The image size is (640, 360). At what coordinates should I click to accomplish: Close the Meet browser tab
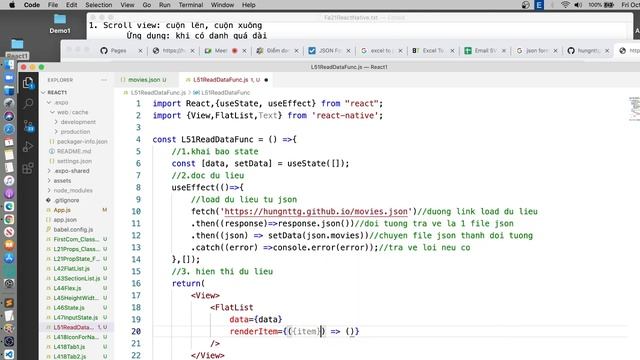(244, 51)
